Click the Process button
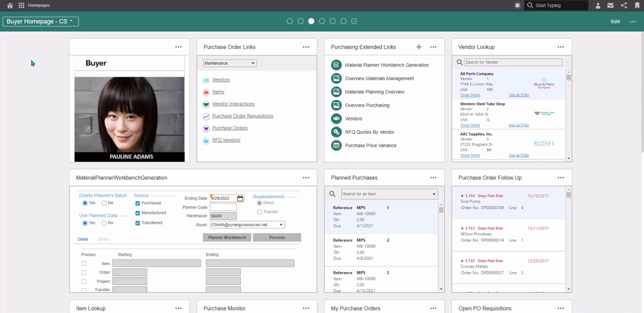The height and width of the screenshot is (313, 644). click(277, 238)
